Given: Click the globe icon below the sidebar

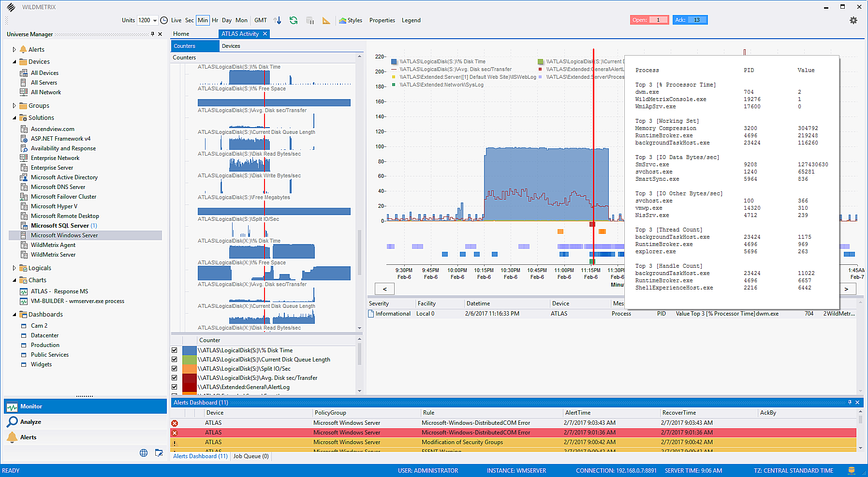Looking at the screenshot, I should tap(144, 453).
